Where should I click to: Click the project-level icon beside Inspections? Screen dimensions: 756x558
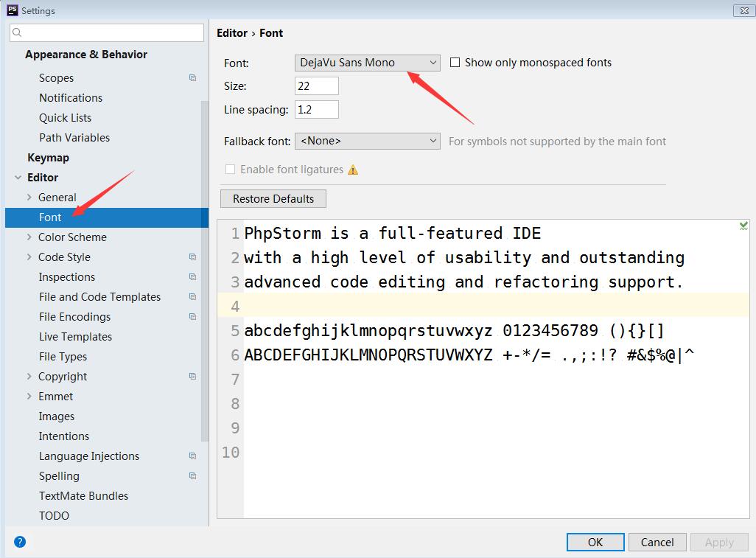(192, 277)
